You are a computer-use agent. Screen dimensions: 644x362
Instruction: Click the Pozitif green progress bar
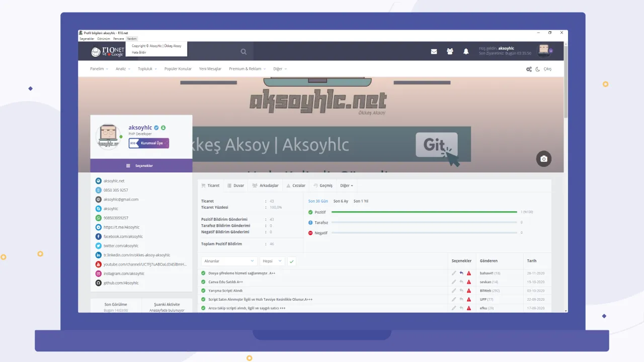(424, 212)
